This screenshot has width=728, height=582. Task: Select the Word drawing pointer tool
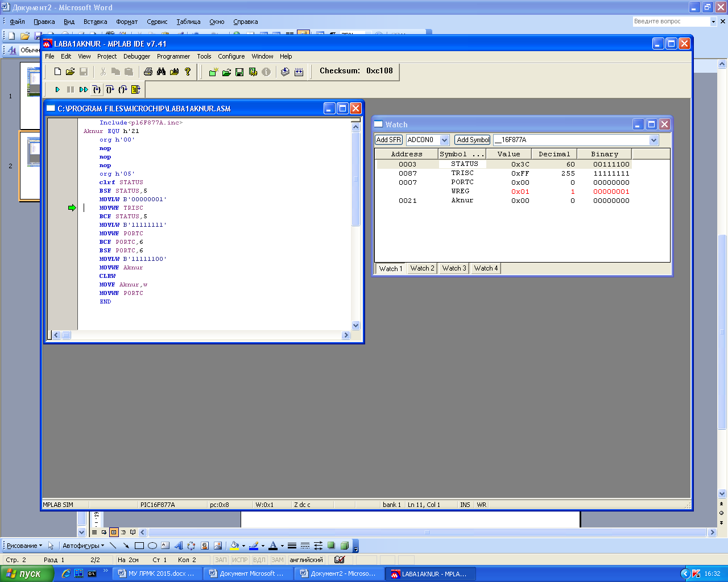click(51, 546)
